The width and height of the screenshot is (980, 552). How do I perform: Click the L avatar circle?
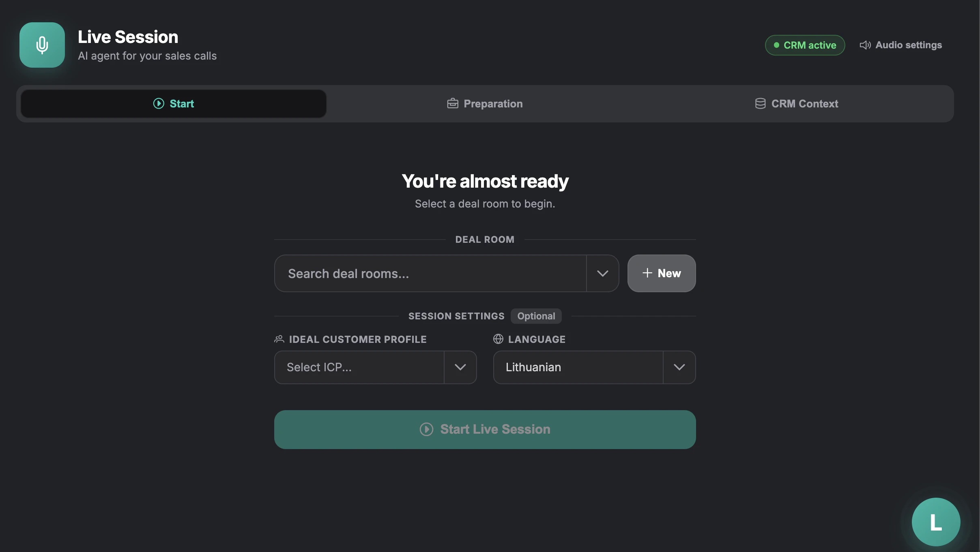pos(935,522)
